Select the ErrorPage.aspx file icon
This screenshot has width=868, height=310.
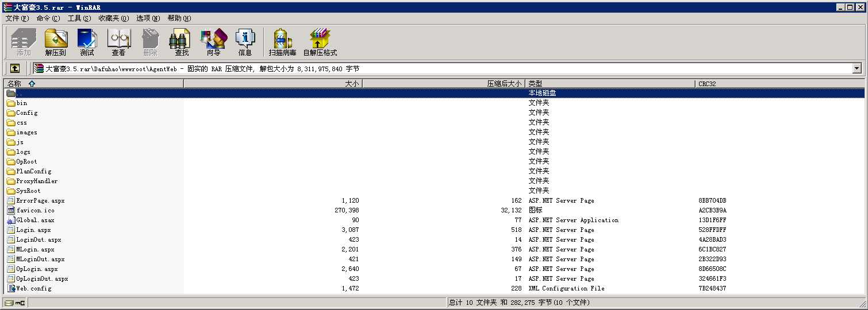pyautogui.click(x=11, y=201)
